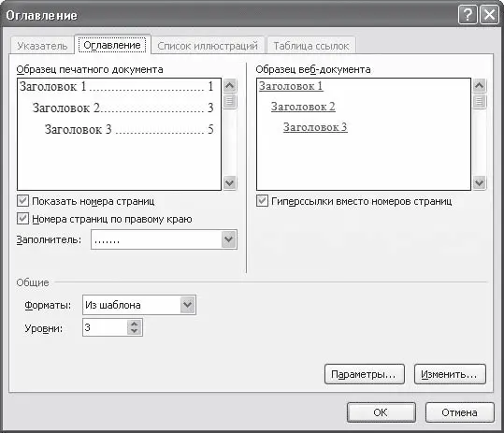Uncheck Гиперссылки вместо номеров страниц

pos(262,201)
